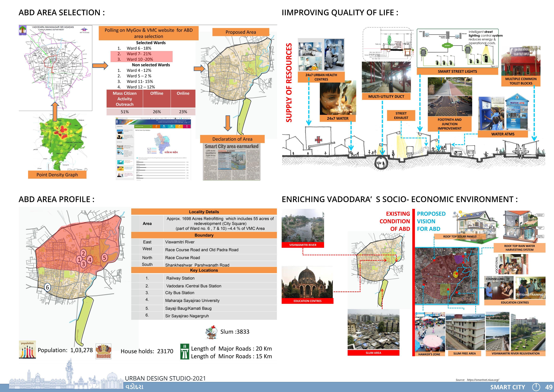The height and width of the screenshot is (392, 554).
Task: Click the Key Locations table header
Action: pyautogui.click(x=204, y=270)
